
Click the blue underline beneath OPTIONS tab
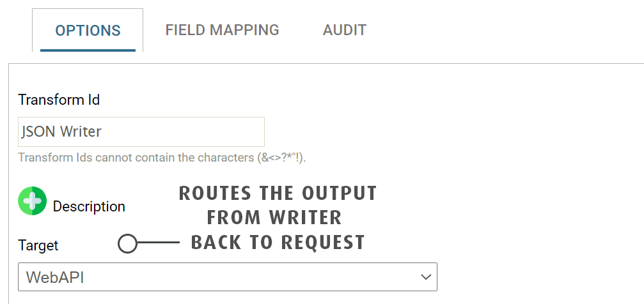pyautogui.click(x=88, y=50)
